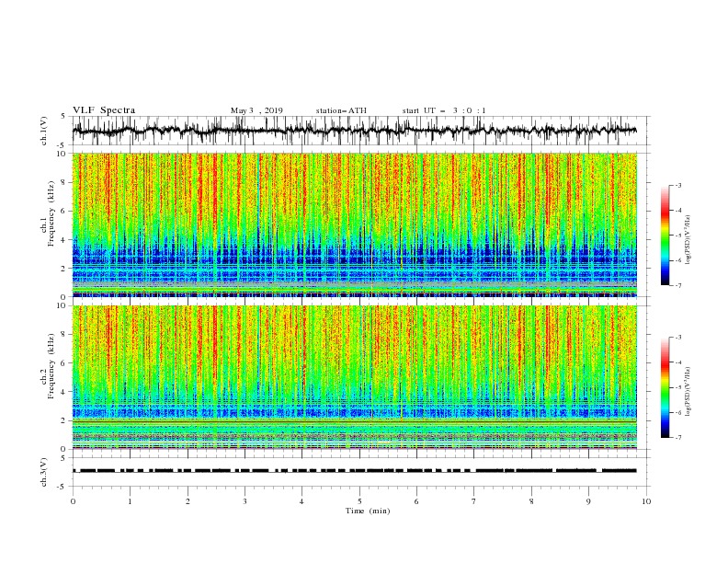This screenshot has height=563, width=728.
Task: Select the date 'May 3, 2019' text
Action: coord(256,110)
